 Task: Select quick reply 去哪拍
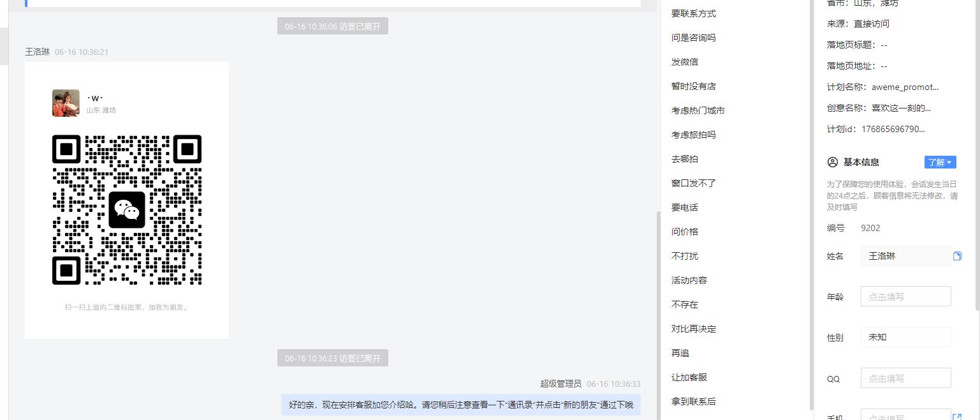[684, 159]
